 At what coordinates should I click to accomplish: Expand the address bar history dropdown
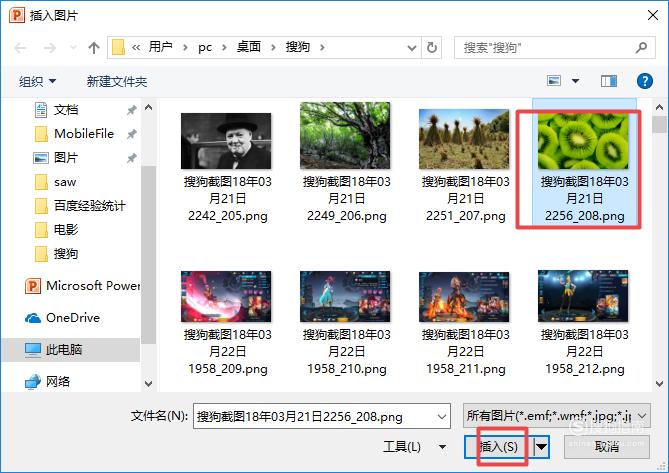[x=412, y=48]
